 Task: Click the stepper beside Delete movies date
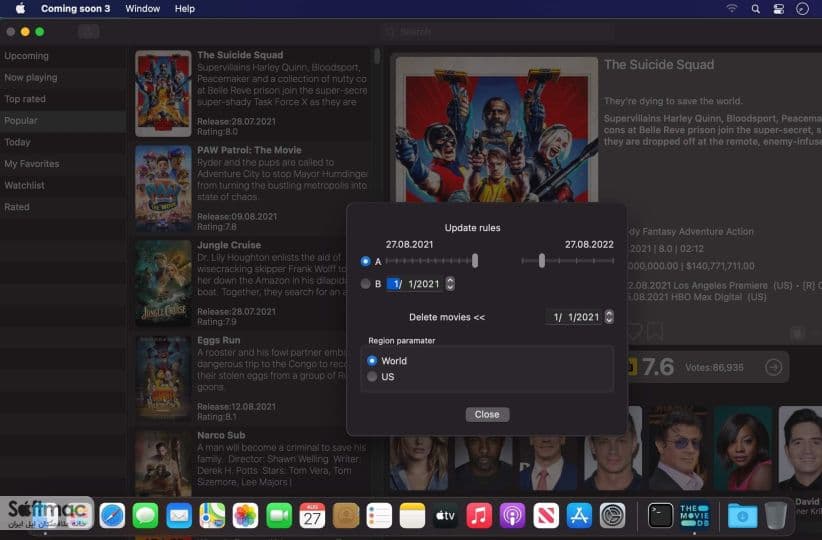[609, 317]
